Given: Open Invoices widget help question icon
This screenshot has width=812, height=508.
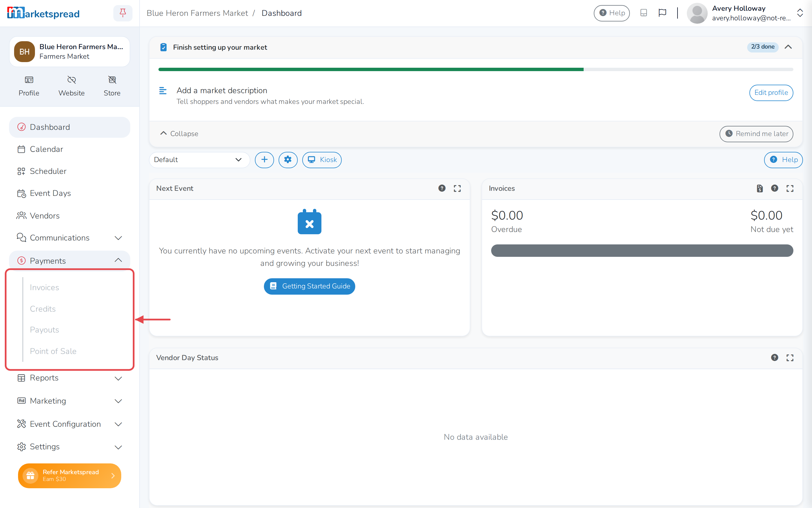Looking at the screenshot, I should [775, 189].
